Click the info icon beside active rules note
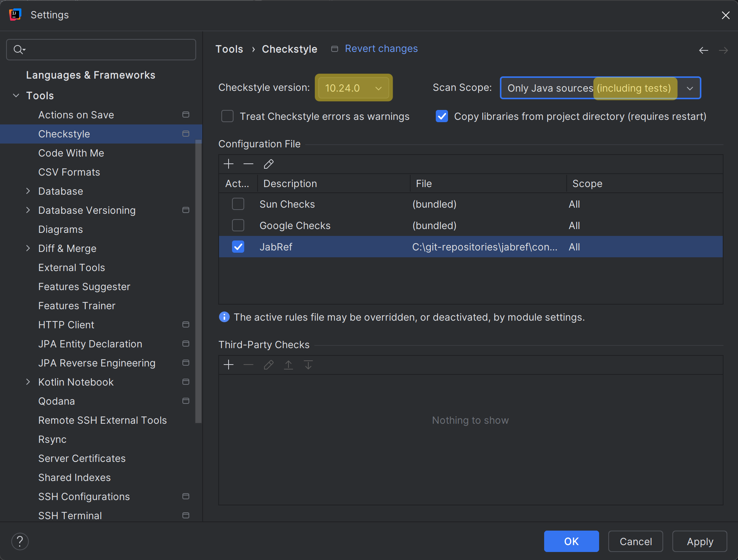This screenshot has width=738, height=560. (224, 317)
